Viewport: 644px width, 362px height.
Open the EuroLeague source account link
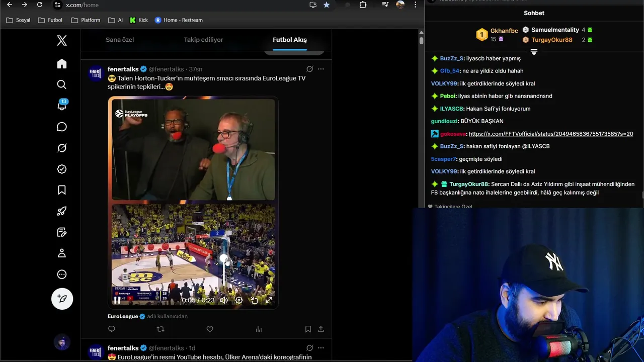pyautogui.click(x=123, y=316)
